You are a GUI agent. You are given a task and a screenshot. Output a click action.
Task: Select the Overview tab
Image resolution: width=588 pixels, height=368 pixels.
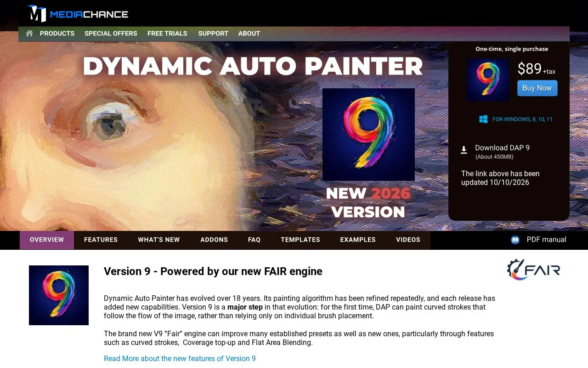(x=47, y=240)
